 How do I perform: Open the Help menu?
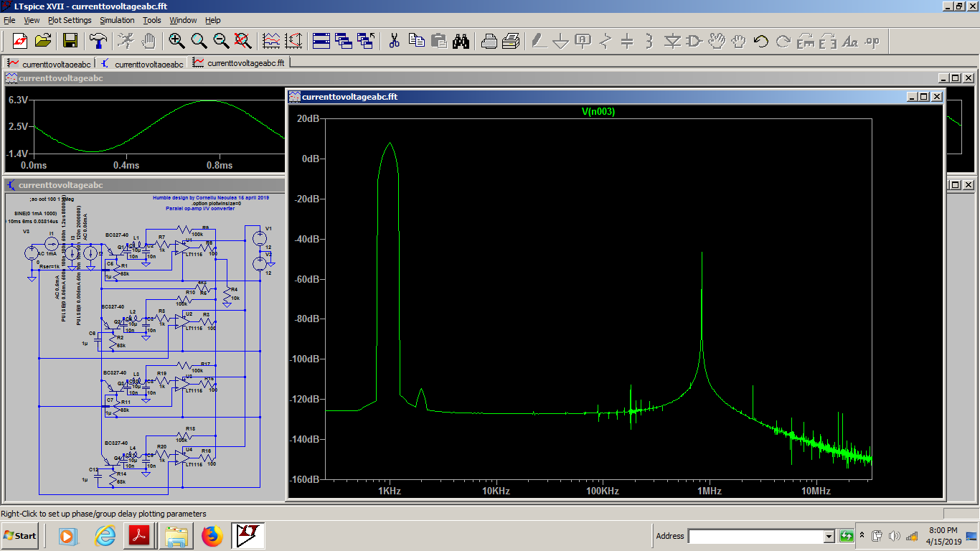click(213, 20)
